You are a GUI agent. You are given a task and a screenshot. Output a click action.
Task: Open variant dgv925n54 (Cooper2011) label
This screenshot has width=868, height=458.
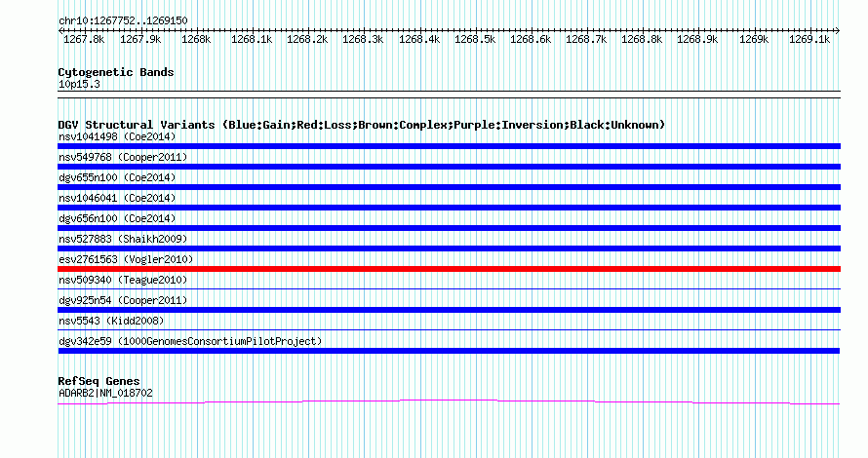click(123, 300)
